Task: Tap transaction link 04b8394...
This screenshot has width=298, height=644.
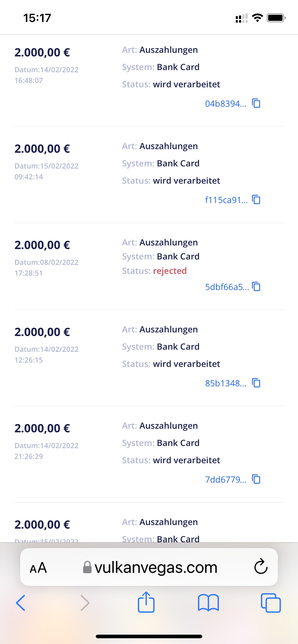Action: (226, 104)
